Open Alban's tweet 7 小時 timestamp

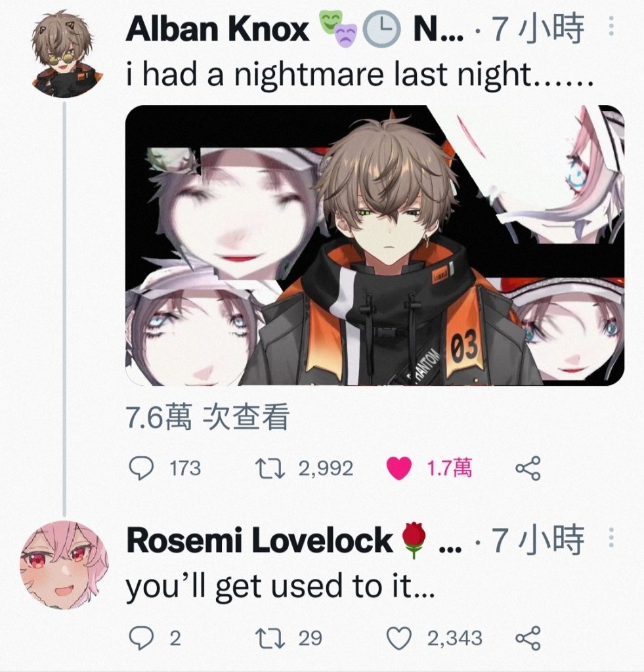[538, 28]
